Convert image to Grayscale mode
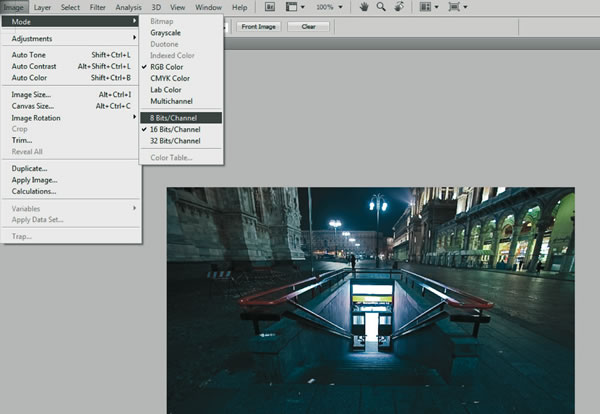Image resolution: width=600 pixels, height=414 pixels. (x=181, y=33)
